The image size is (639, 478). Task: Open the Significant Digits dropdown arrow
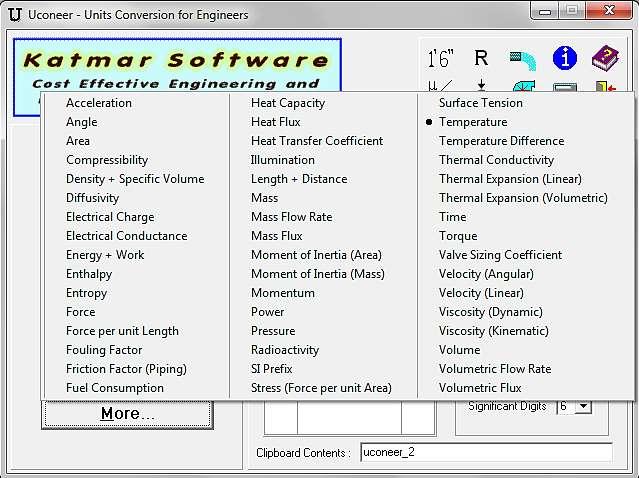coord(584,406)
